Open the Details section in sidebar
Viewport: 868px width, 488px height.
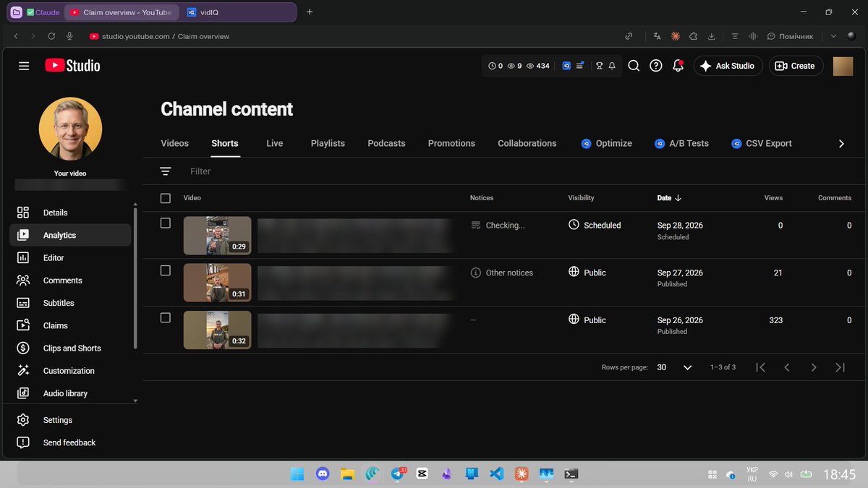click(70, 213)
